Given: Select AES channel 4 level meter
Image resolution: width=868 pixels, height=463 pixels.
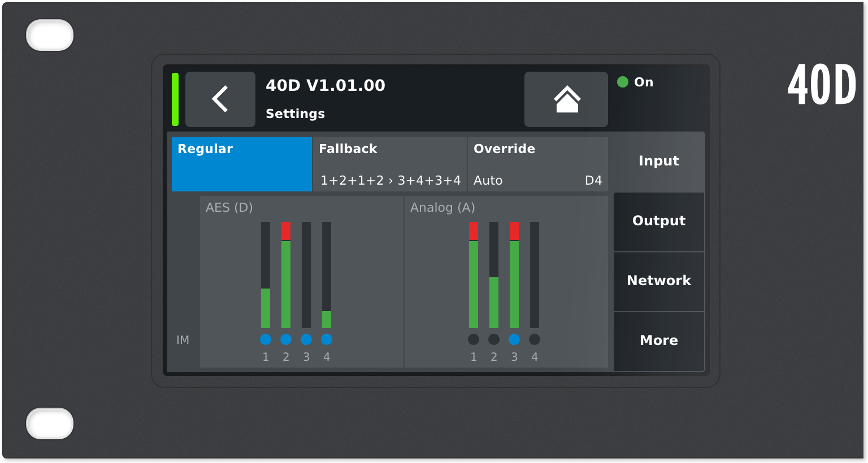Looking at the screenshot, I should point(327,275).
